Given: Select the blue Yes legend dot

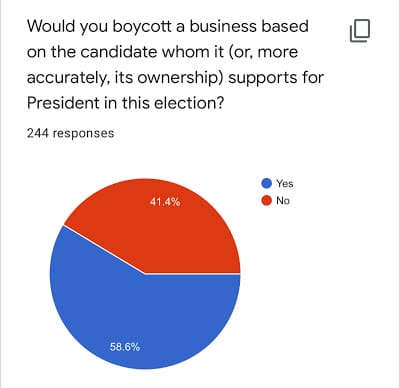Looking at the screenshot, I should pyautogui.click(x=267, y=183).
